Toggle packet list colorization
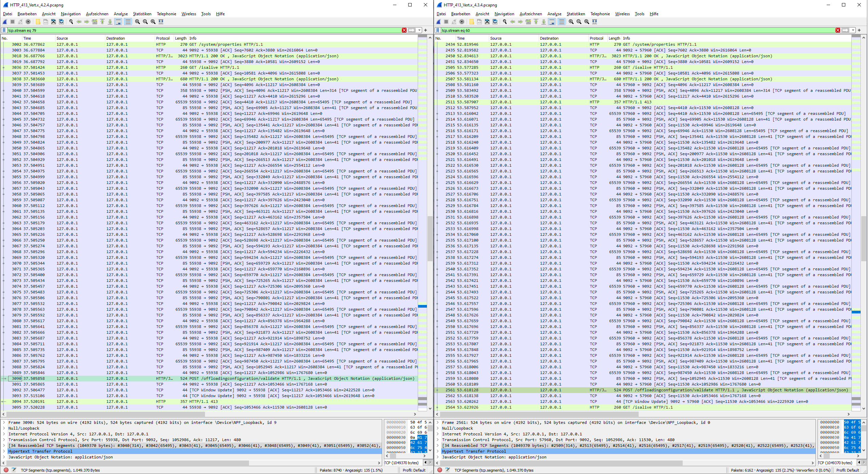Image resolution: width=868 pixels, height=474 pixels. pos(127,21)
